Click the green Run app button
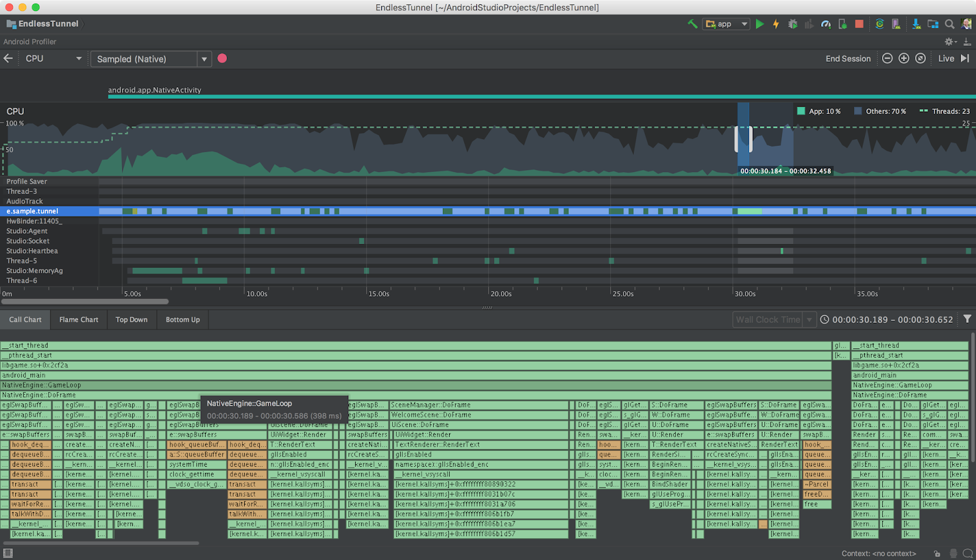 (x=759, y=24)
